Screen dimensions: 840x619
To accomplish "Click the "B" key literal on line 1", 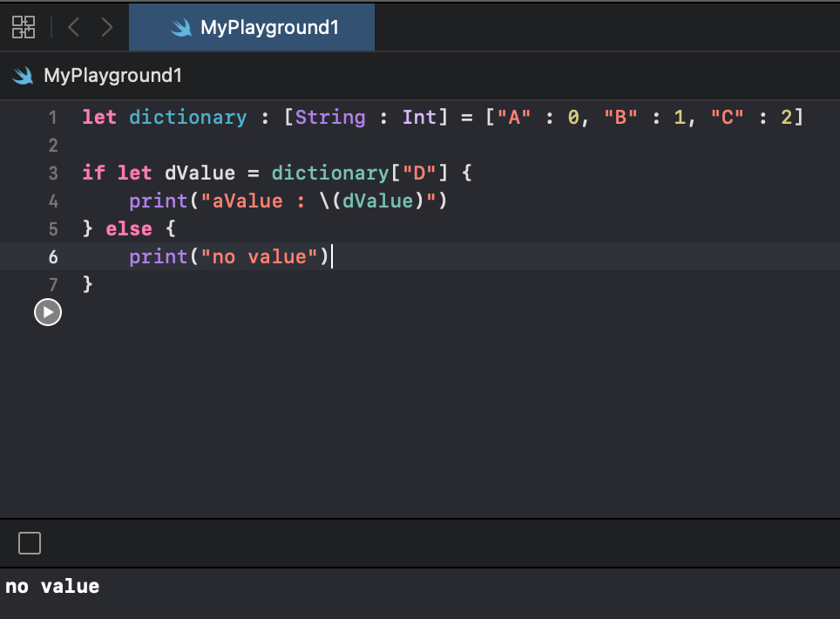I will pyautogui.click(x=620, y=118).
